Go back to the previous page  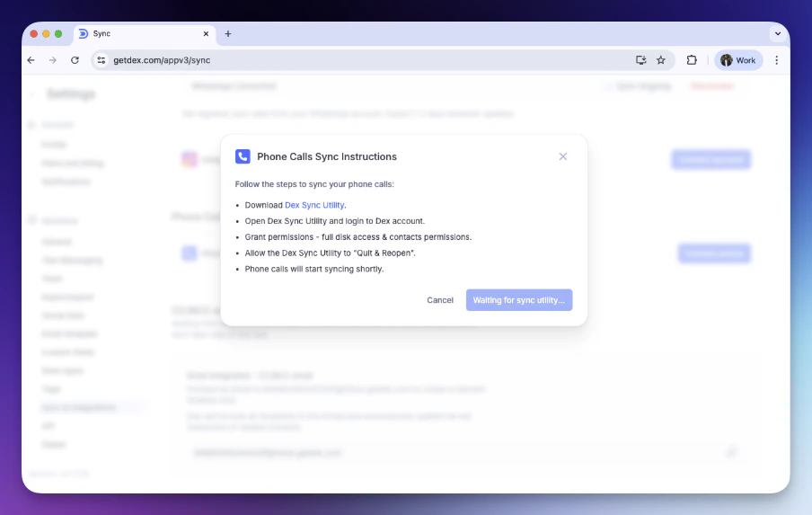click(x=31, y=60)
